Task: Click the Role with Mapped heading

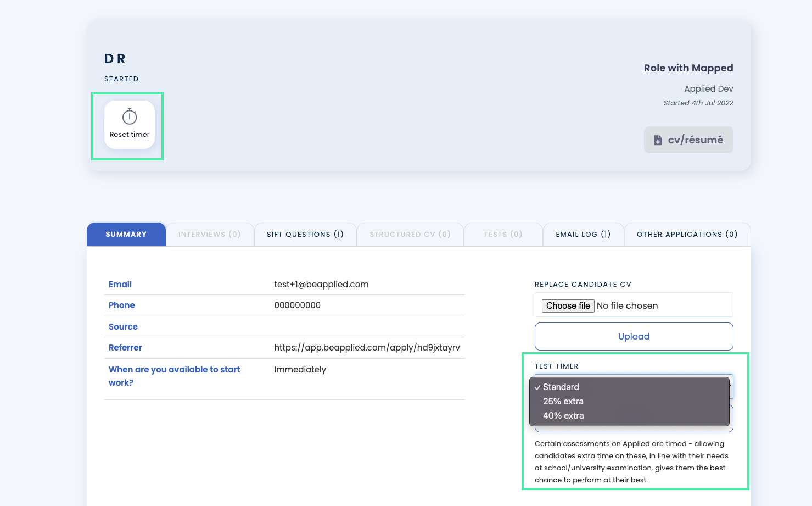Action: 688,68
